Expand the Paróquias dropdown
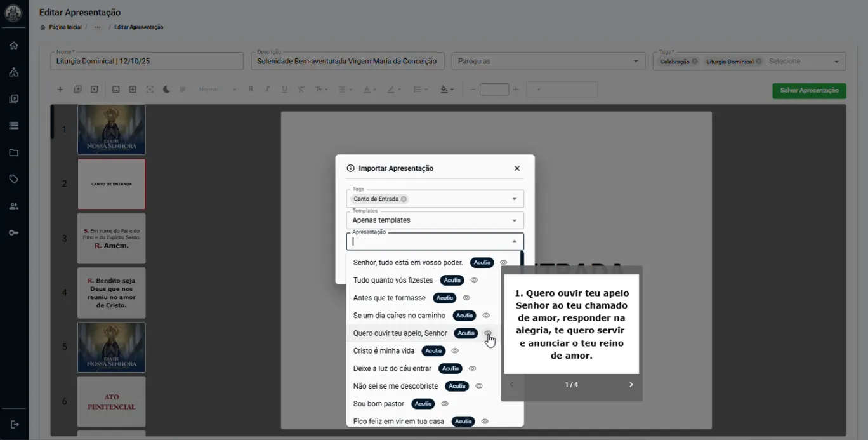Screen dimensions: 868x440 pos(636,62)
